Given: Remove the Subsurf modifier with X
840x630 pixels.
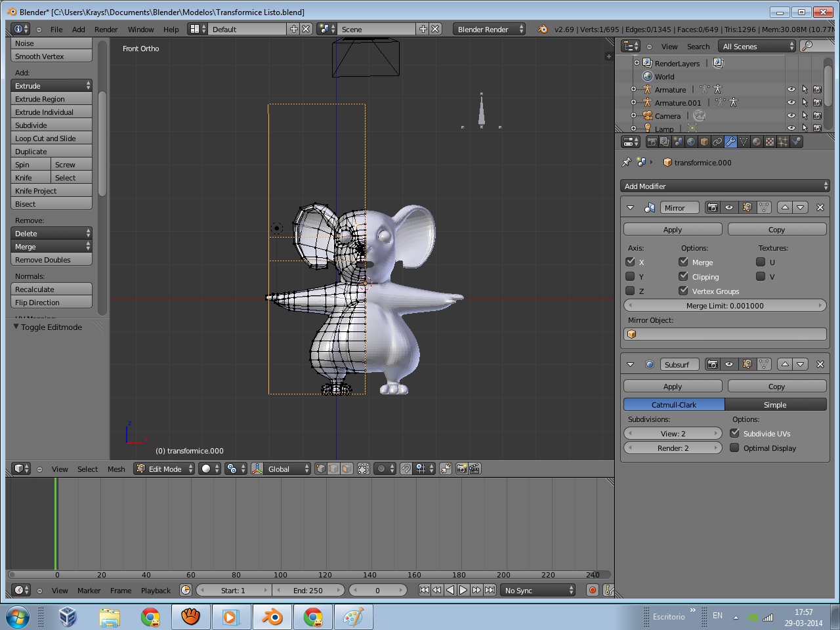Looking at the screenshot, I should (820, 364).
